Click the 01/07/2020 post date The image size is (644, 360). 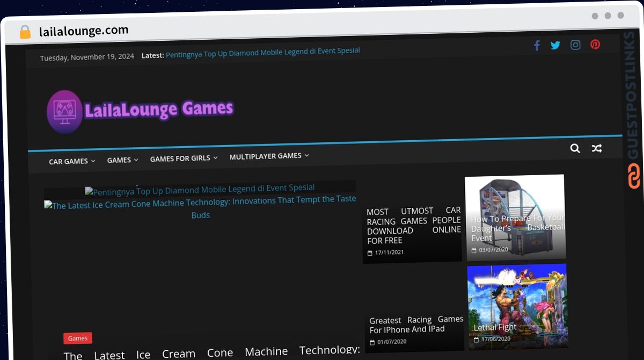[x=392, y=342]
